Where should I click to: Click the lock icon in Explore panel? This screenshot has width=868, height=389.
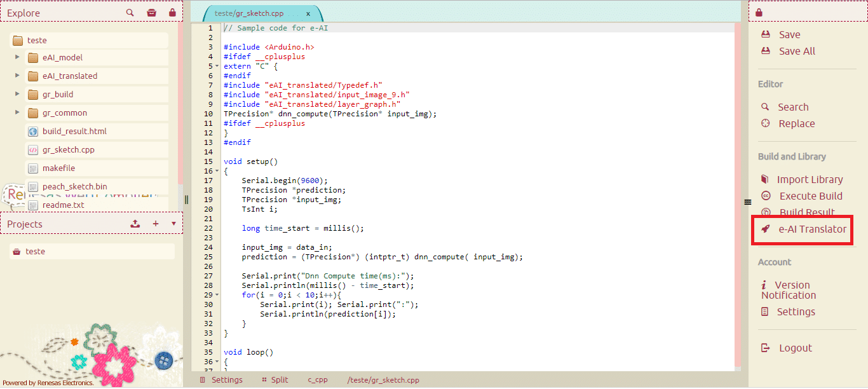coord(172,13)
